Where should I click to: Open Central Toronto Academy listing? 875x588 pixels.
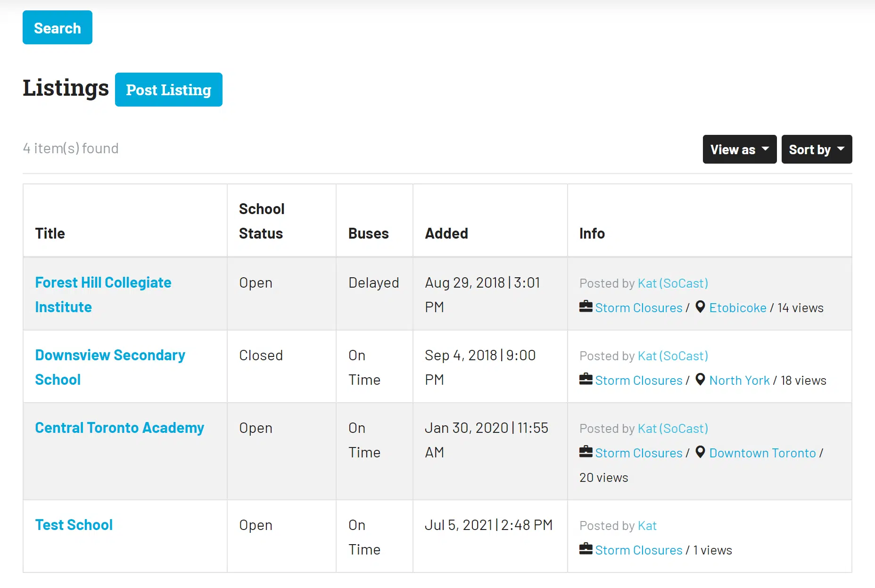click(119, 428)
